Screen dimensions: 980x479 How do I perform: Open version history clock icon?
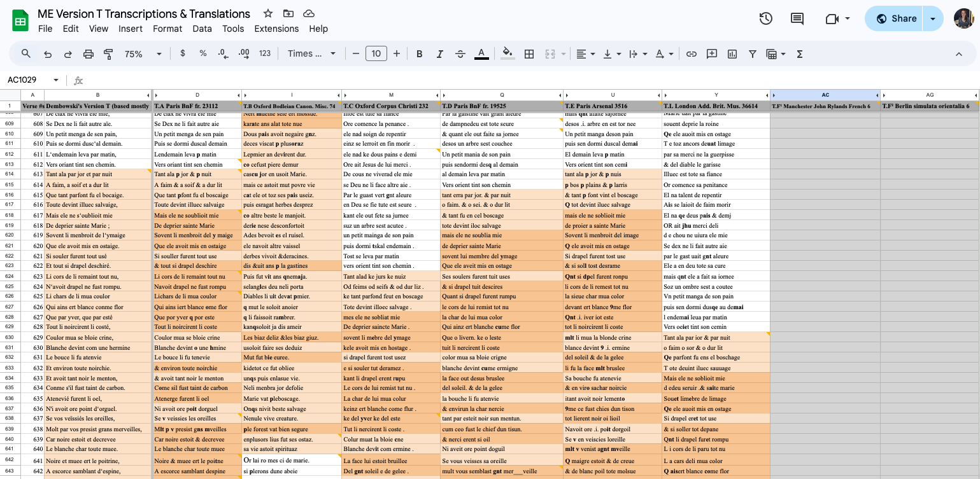click(x=766, y=18)
